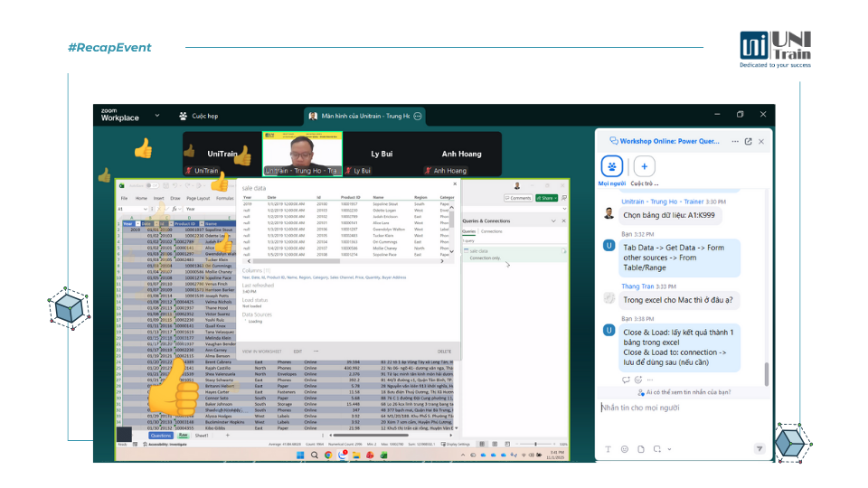This screenshot has height=488, width=868.
Task: Select the Ly Bui participant tile
Action: click(382, 154)
